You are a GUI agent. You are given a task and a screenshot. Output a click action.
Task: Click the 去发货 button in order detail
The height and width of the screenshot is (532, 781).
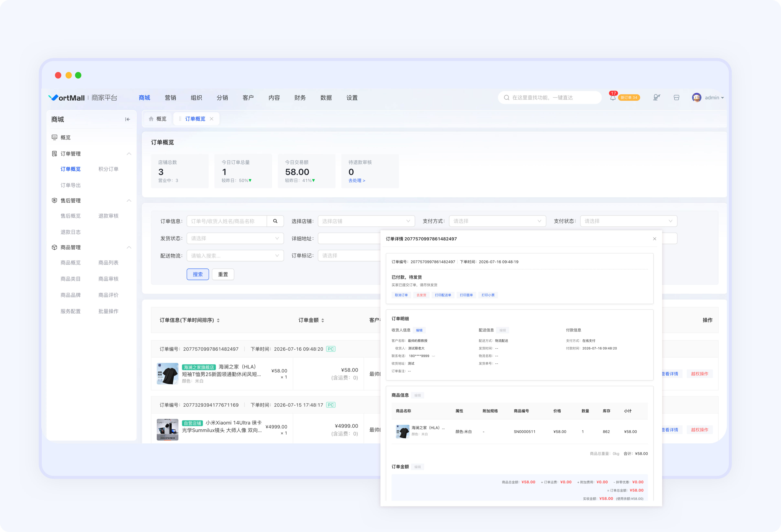pos(421,295)
